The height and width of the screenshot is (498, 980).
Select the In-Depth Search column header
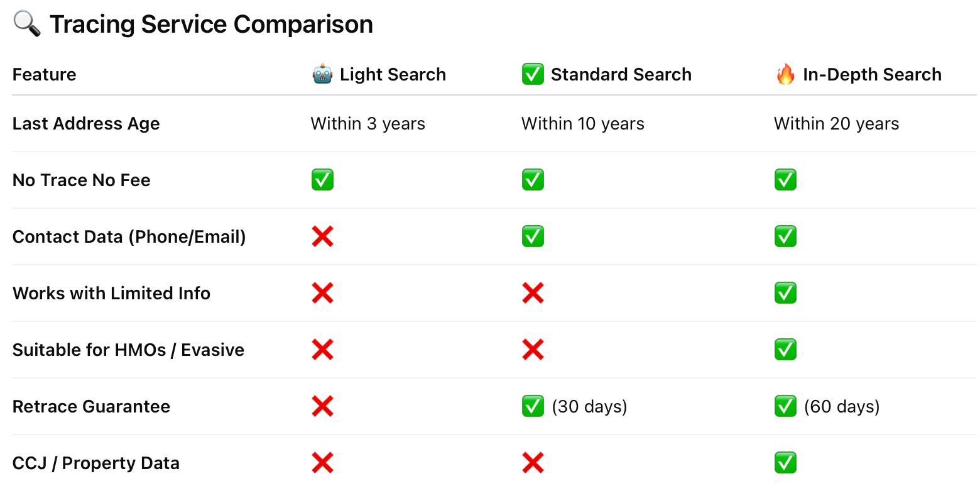(x=872, y=74)
